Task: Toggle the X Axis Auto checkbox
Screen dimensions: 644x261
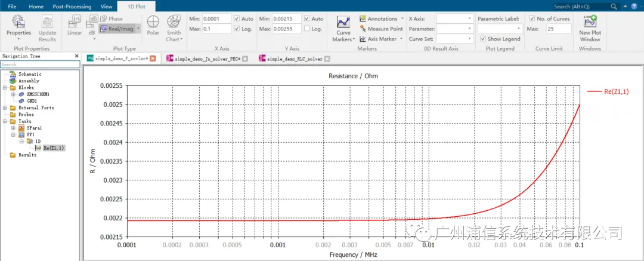Action: pos(237,19)
